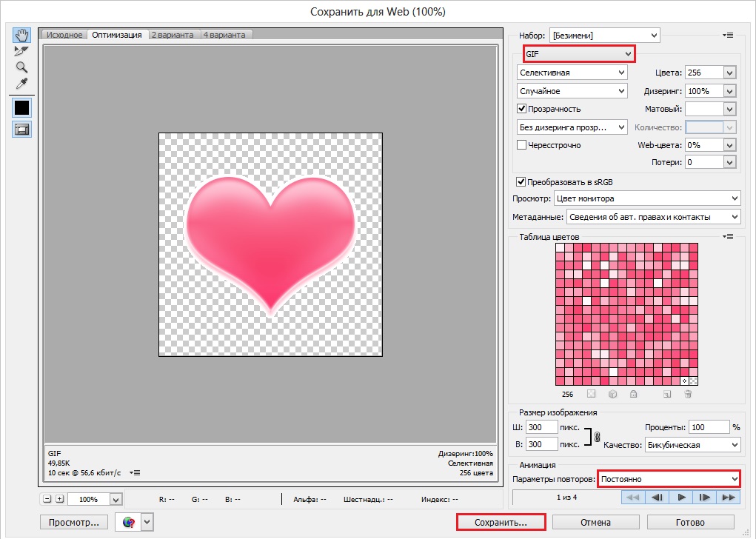Open the Параметры повторов Постоянно dropdown
The image size is (756, 539).
(x=669, y=479)
